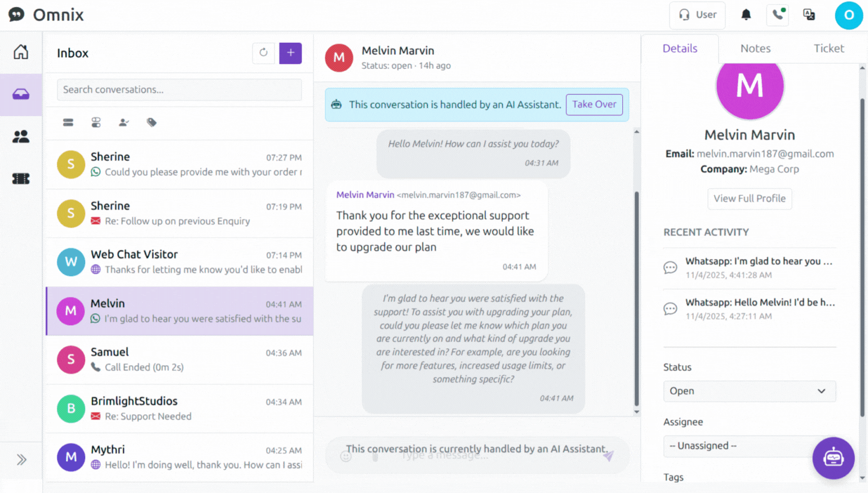
Task: Open the Contacts icon in the sidebar
Action: pyautogui.click(x=20, y=136)
